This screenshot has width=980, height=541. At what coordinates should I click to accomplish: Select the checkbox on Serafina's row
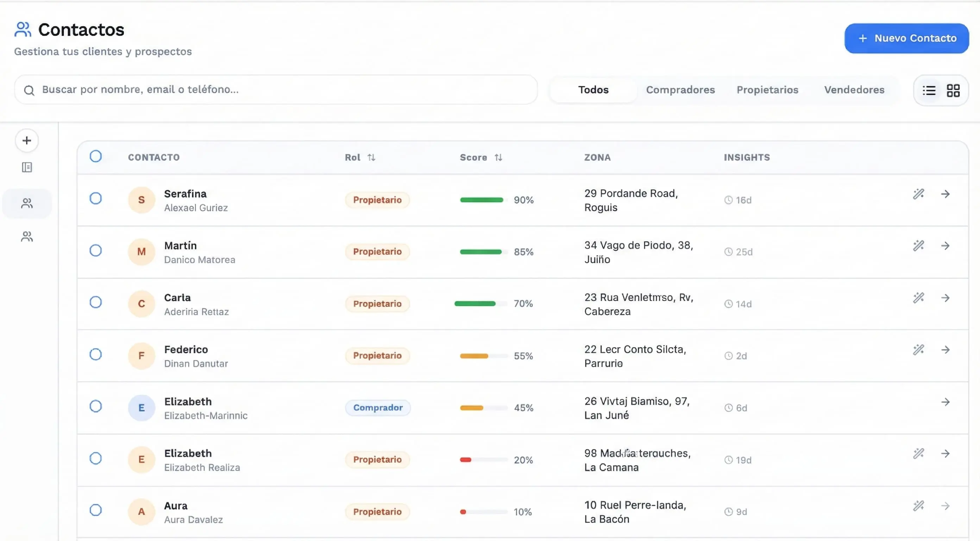(x=95, y=198)
